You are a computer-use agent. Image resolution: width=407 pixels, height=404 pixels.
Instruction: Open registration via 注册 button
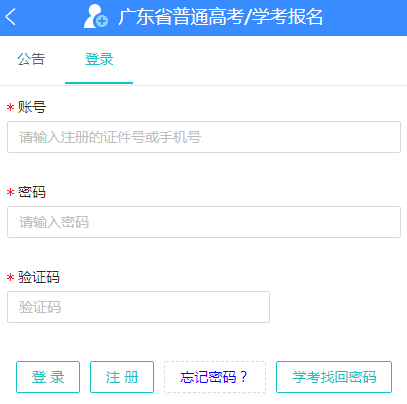pos(122,377)
